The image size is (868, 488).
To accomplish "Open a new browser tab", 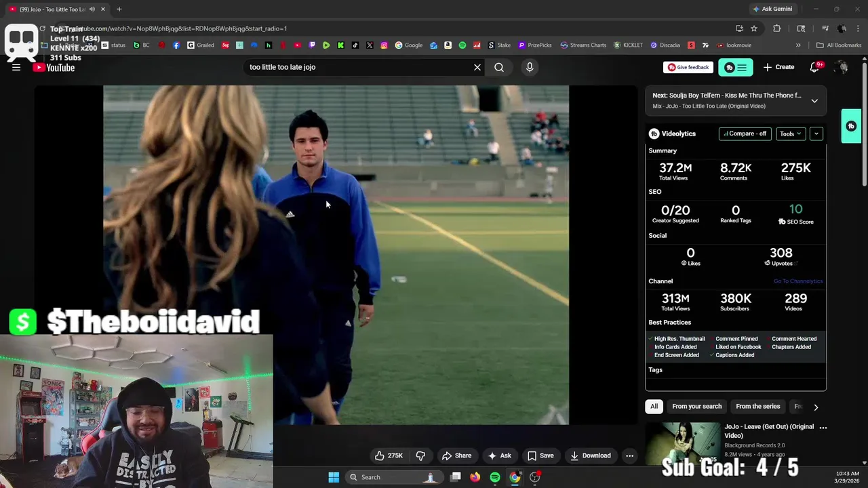I will point(119,9).
